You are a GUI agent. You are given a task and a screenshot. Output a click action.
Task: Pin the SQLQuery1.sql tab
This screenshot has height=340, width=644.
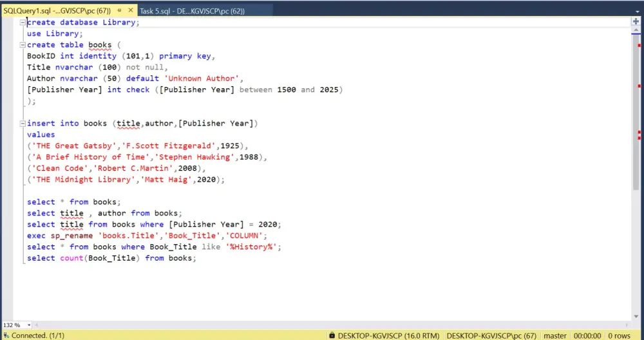click(x=120, y=11)
